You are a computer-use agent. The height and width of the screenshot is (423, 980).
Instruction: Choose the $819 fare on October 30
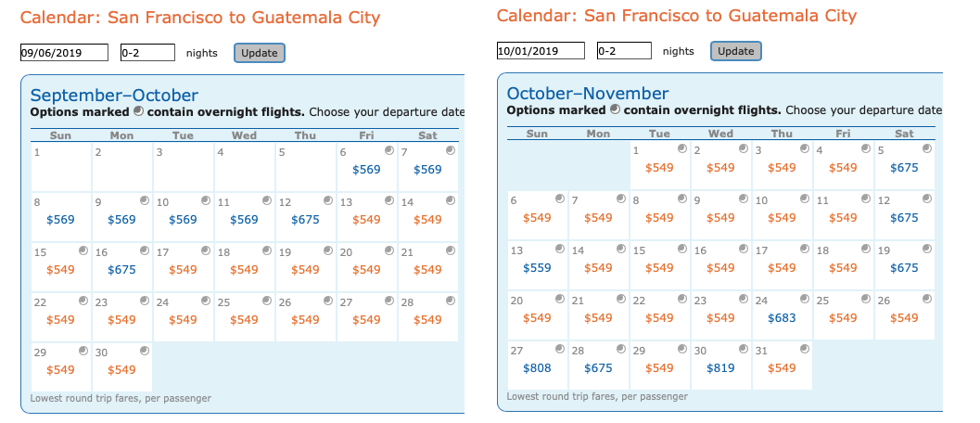point(720,367)
